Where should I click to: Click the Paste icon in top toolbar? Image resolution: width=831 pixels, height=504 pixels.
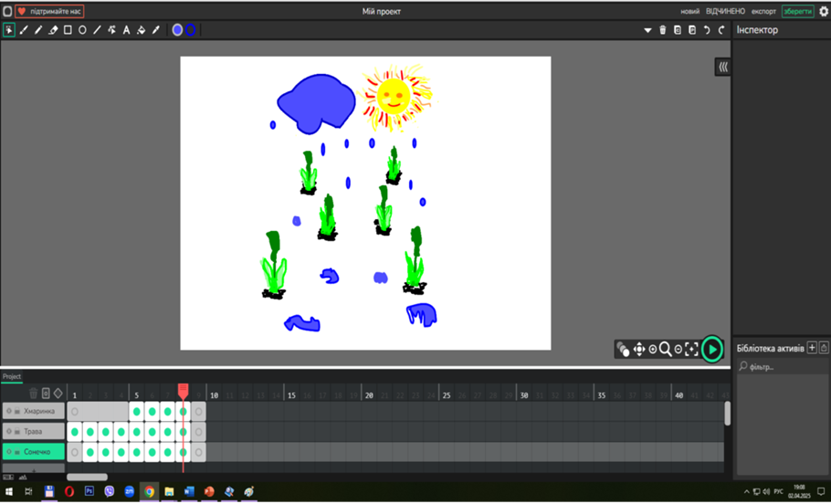coord(692,30)
